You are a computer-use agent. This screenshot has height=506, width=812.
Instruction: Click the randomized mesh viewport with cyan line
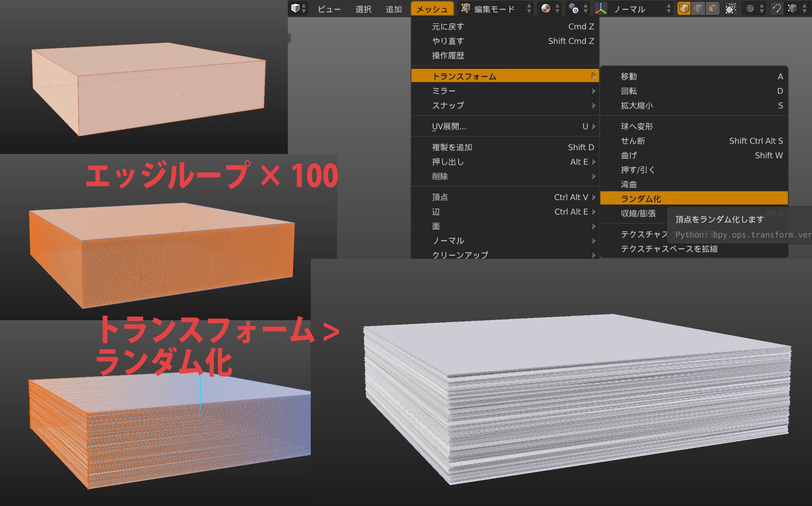(x=155, y=413)
